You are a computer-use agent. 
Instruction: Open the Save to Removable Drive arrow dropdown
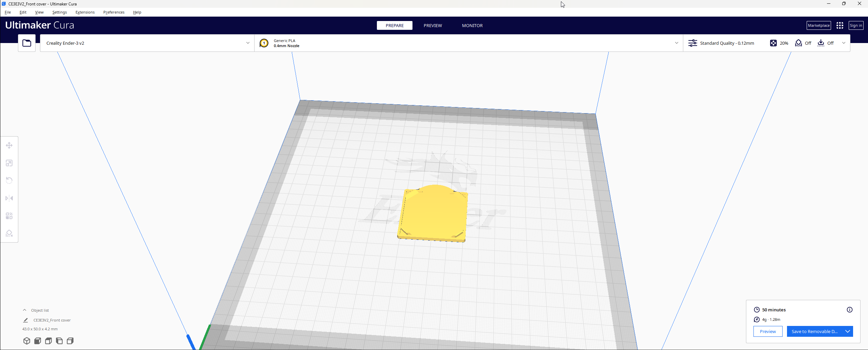[x=847, y=331]
